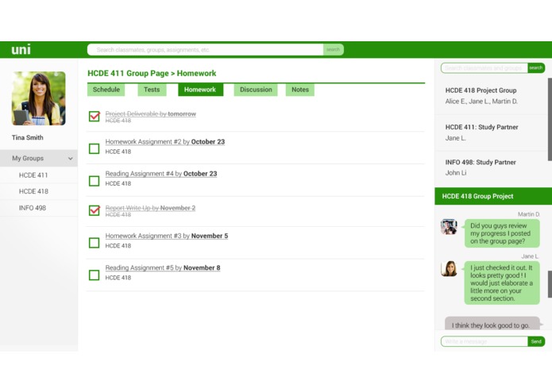Open Report Write Up link
552x392 pixels.
[x=150, y=208]
